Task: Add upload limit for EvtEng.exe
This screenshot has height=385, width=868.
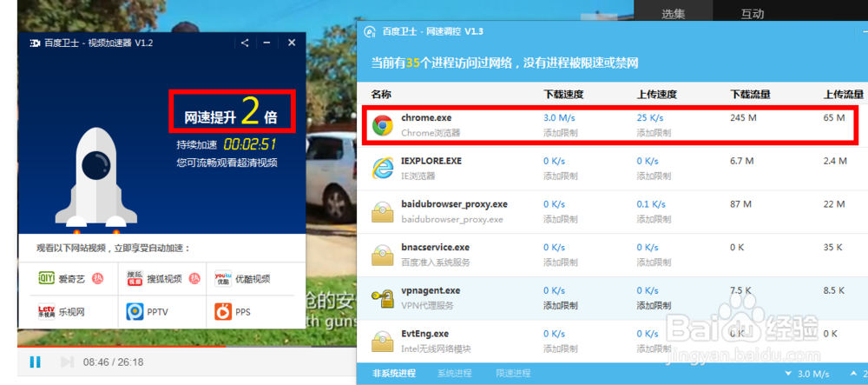Action: (654, 349)
